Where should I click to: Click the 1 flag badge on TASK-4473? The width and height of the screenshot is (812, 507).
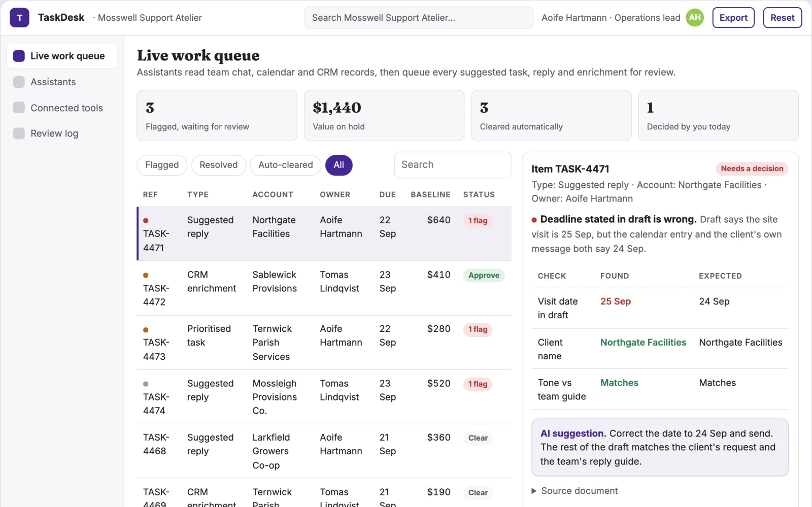[x=478, y=330]
